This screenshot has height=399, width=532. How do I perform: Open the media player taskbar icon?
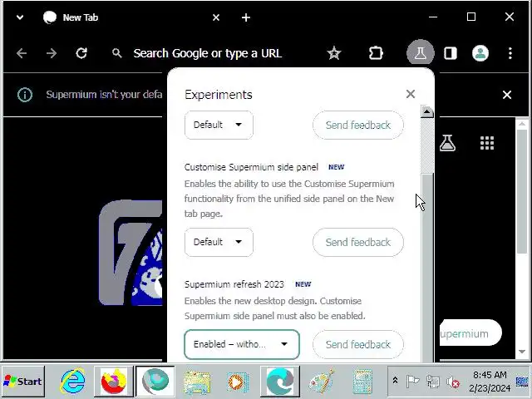(238, 382)
